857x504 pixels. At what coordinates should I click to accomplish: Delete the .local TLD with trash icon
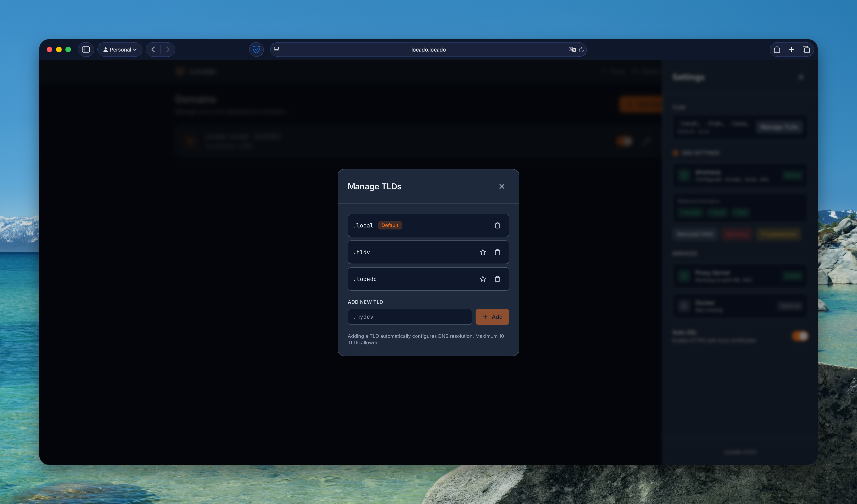pyautogui.click(x=497, y=225)
